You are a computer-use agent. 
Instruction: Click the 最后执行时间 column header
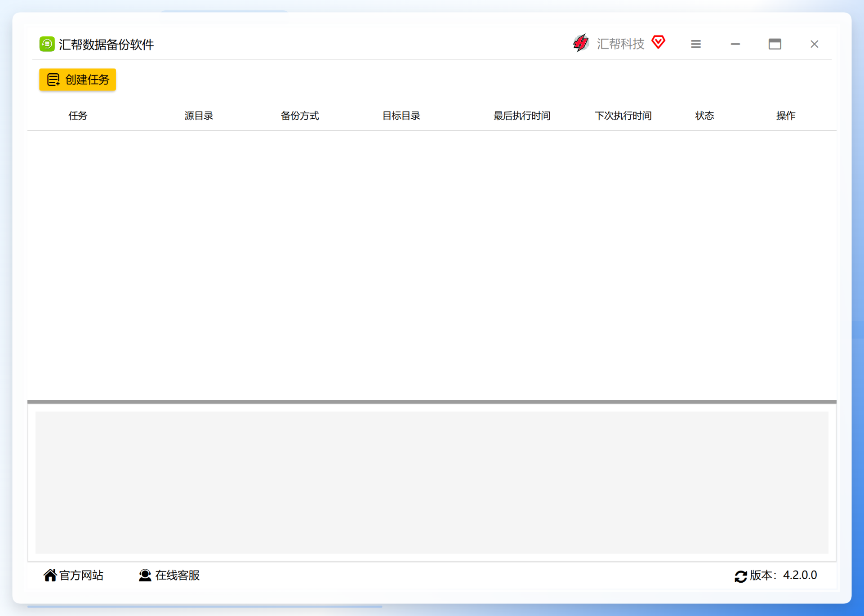pos(522,116)
